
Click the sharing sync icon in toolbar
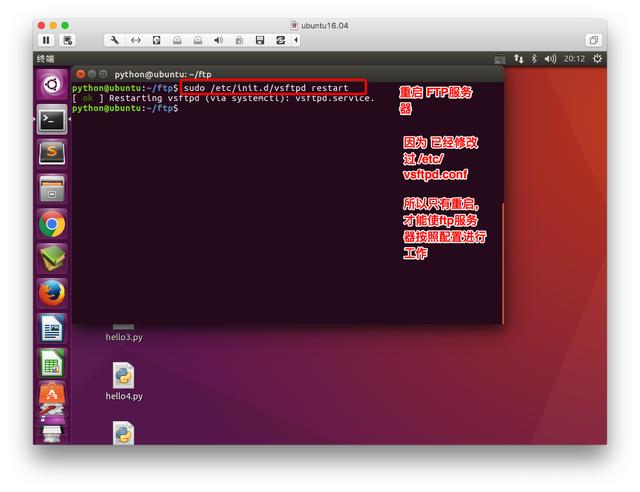[x=280, y=40]
